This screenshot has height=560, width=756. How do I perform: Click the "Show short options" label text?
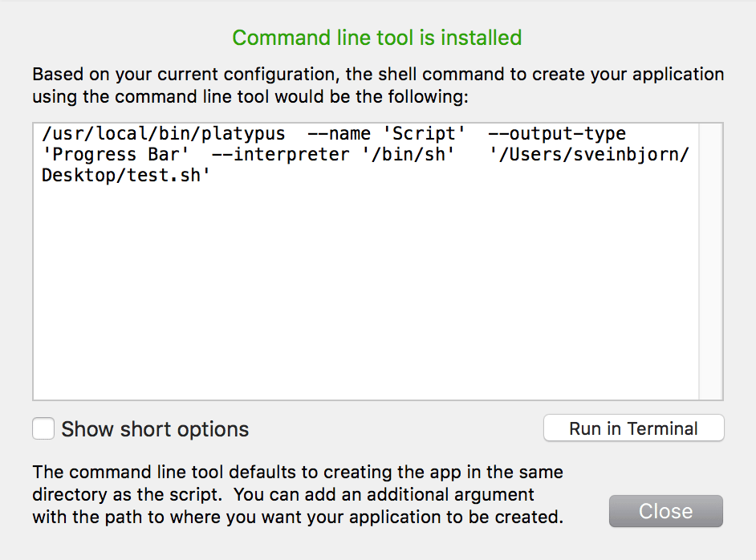[155, 429]
